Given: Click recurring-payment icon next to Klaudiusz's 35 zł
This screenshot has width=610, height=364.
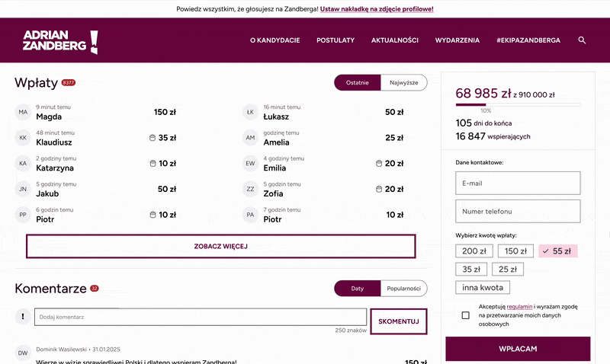Looking at the screenshot, I should point(152,138).
